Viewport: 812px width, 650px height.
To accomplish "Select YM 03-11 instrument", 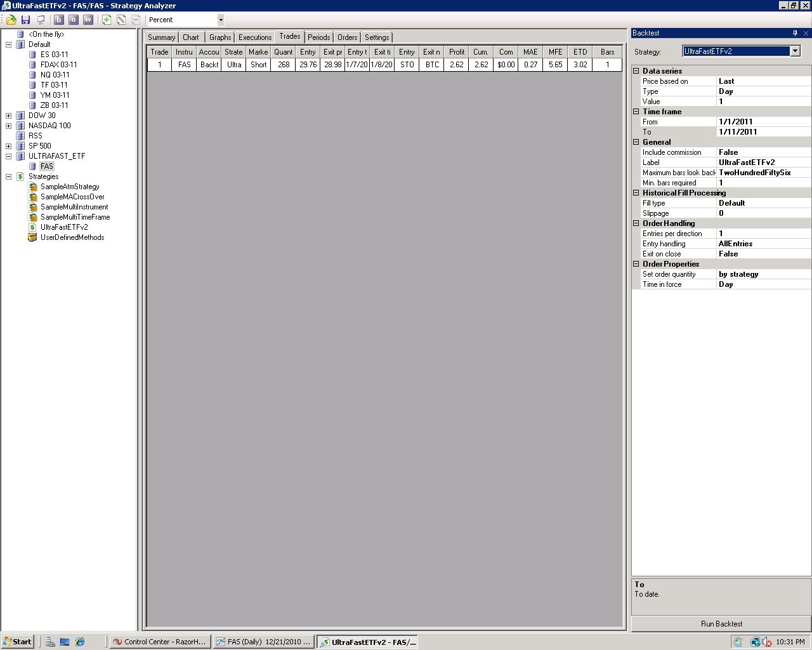I will coord(55,95).
